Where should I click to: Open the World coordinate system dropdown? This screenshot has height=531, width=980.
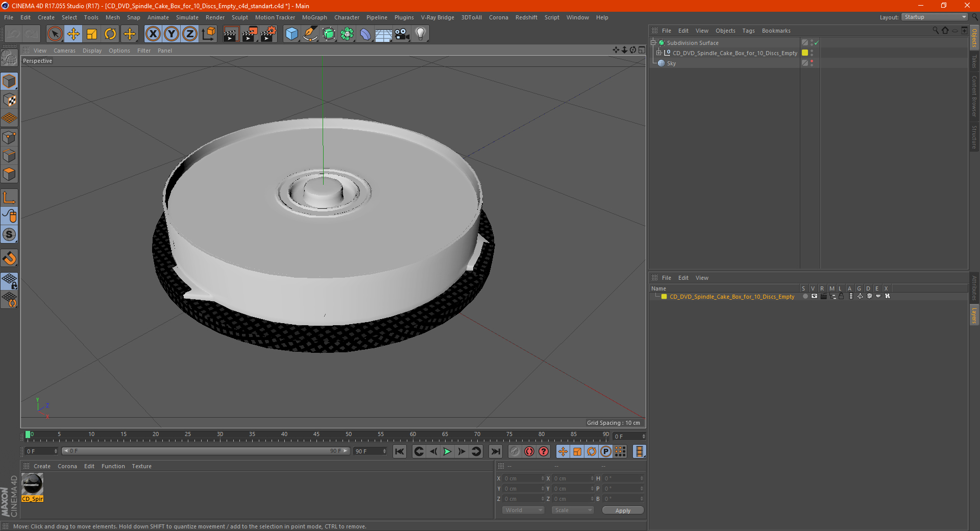[523, 510]
